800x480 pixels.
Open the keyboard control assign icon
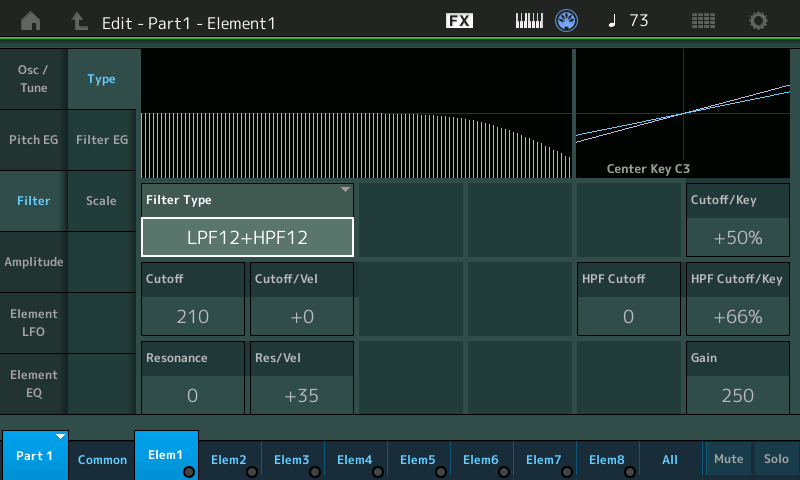(529, 21)
